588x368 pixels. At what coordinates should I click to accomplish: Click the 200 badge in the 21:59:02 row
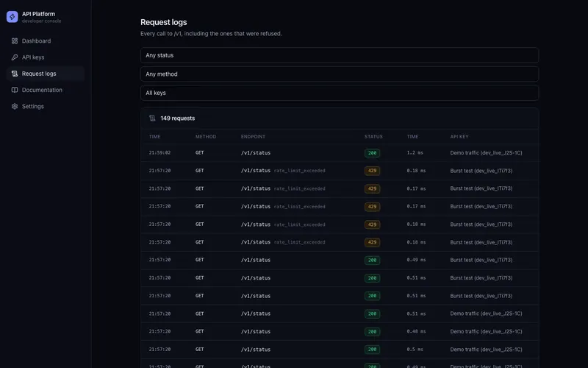pos(372,153)
